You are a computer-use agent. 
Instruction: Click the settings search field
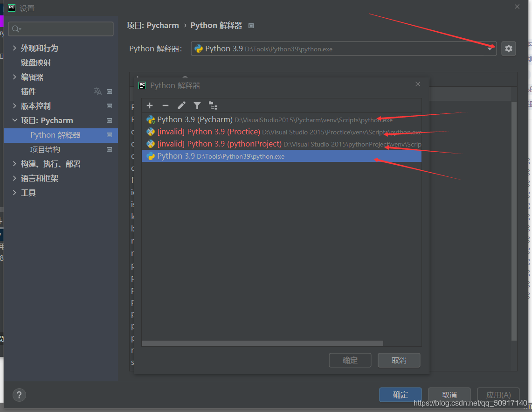coord(61,29)
